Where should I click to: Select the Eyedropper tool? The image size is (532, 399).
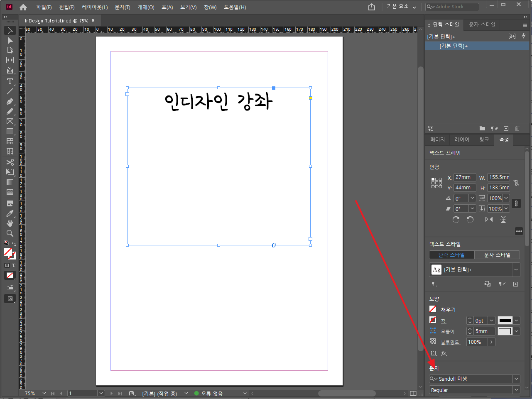(10, 213)
